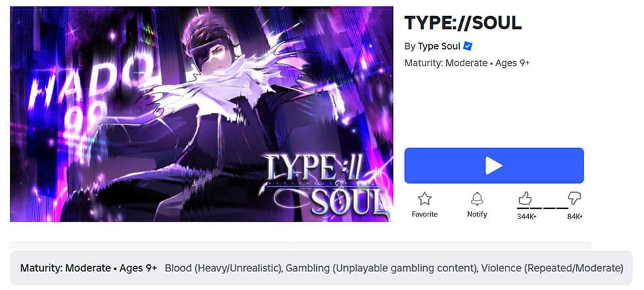Click the silver TYPE SOUL logo in the artwork
Image resolution: width=644 pixels, height=290 pixels.
tap(325, 185)
